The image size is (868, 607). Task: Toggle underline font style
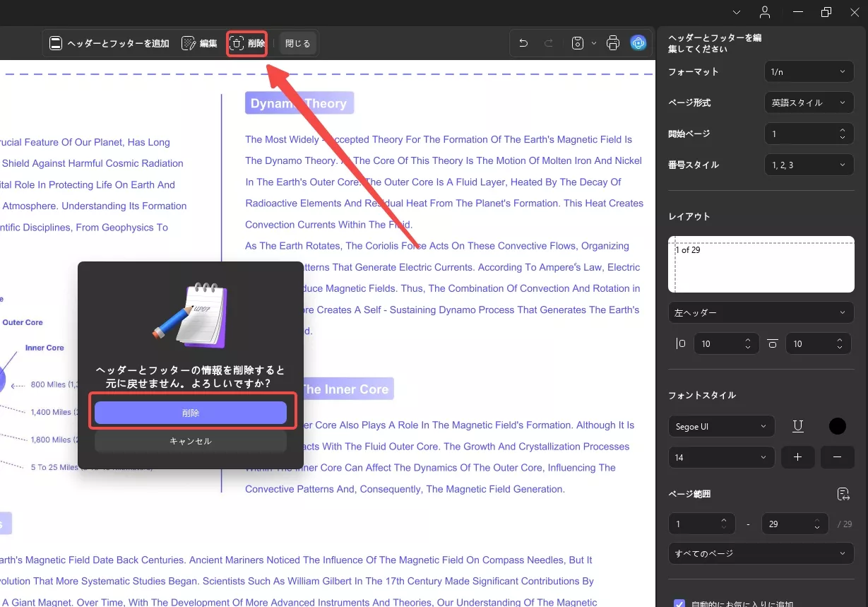click(798, 426)
